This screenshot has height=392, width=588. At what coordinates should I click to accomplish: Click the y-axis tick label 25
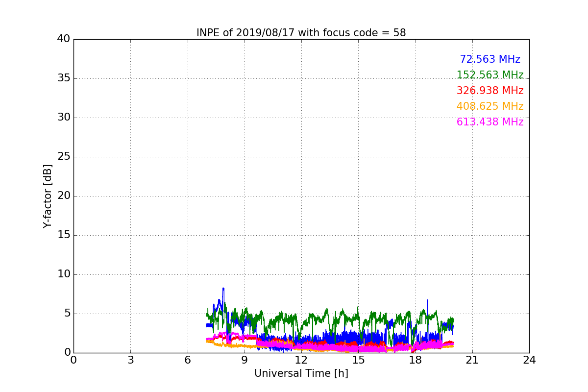[x=64, y=157]
